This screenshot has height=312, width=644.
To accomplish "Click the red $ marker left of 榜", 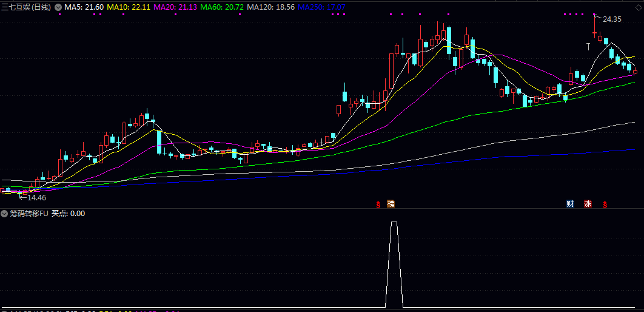I will [x=378, y=203].
